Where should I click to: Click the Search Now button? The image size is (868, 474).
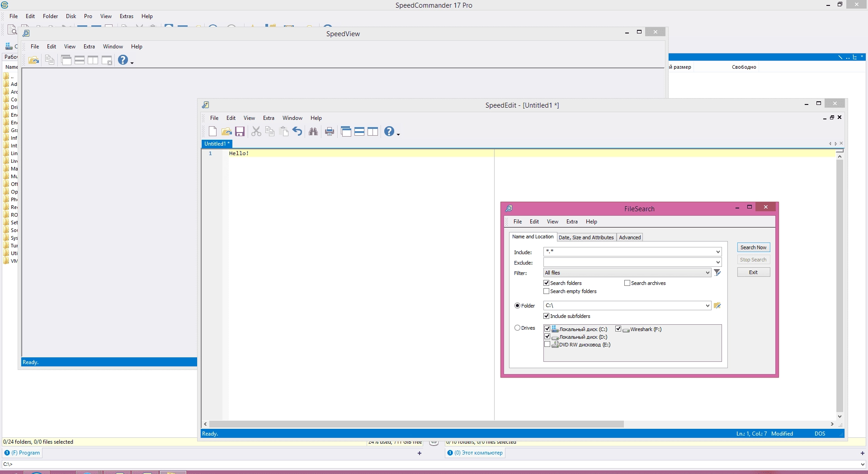[x=753, y=247]
